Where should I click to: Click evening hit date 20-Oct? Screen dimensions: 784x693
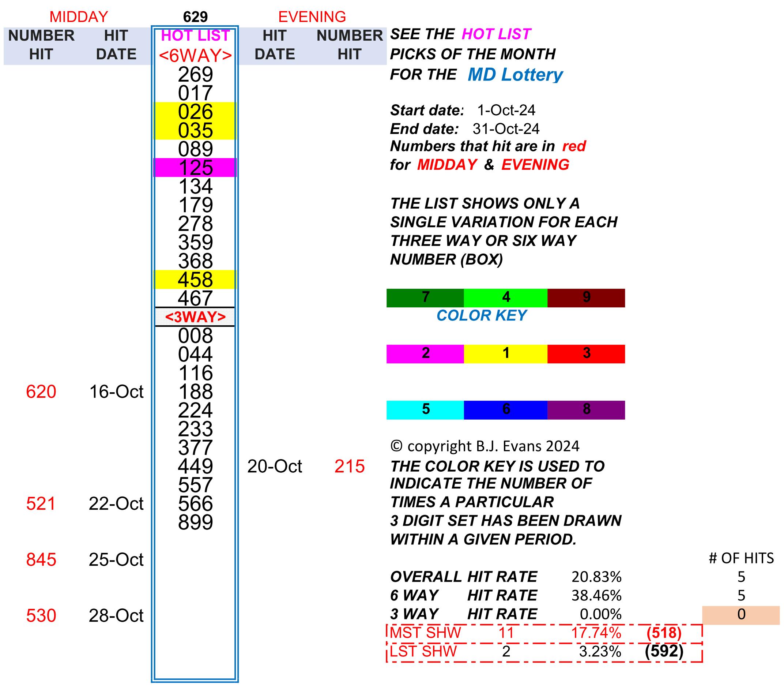[x=275, y=467]
